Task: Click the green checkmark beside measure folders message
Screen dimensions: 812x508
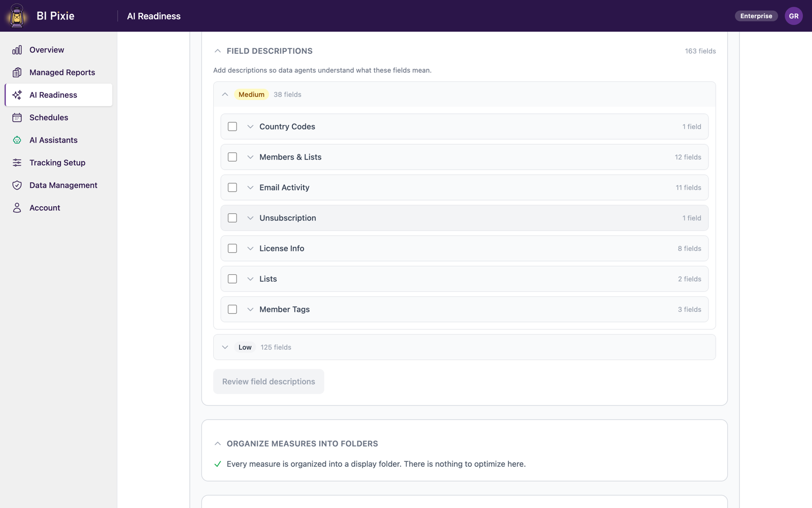Action: point(218,464)
